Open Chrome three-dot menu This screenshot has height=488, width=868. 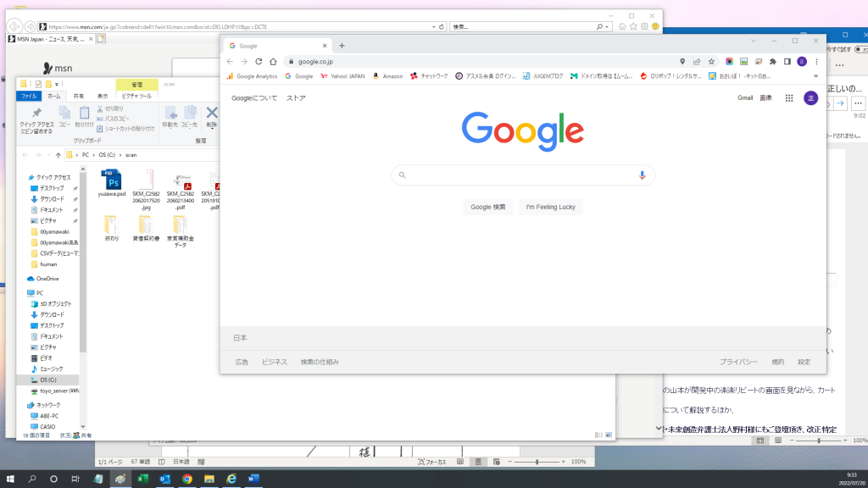coord(816,61)
